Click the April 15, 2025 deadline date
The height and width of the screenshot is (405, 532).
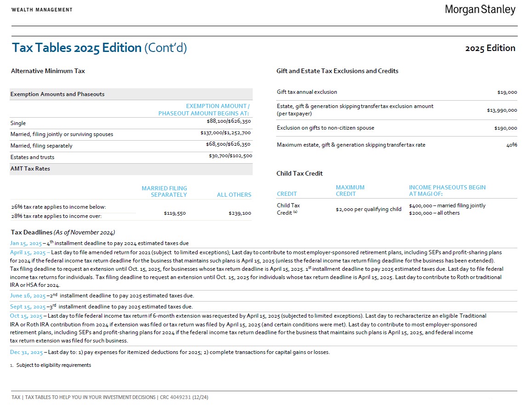[x=28, y=252]
